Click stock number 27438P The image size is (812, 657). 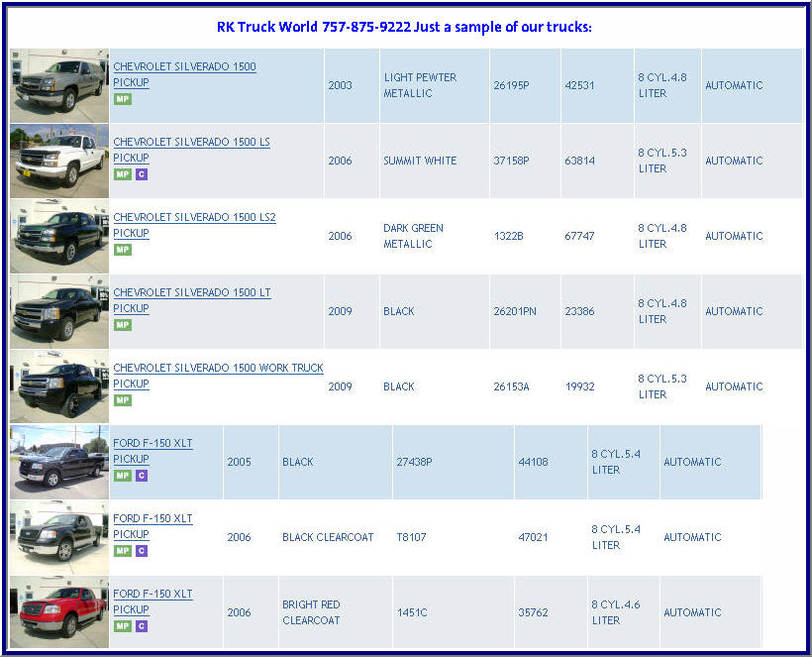414,462
